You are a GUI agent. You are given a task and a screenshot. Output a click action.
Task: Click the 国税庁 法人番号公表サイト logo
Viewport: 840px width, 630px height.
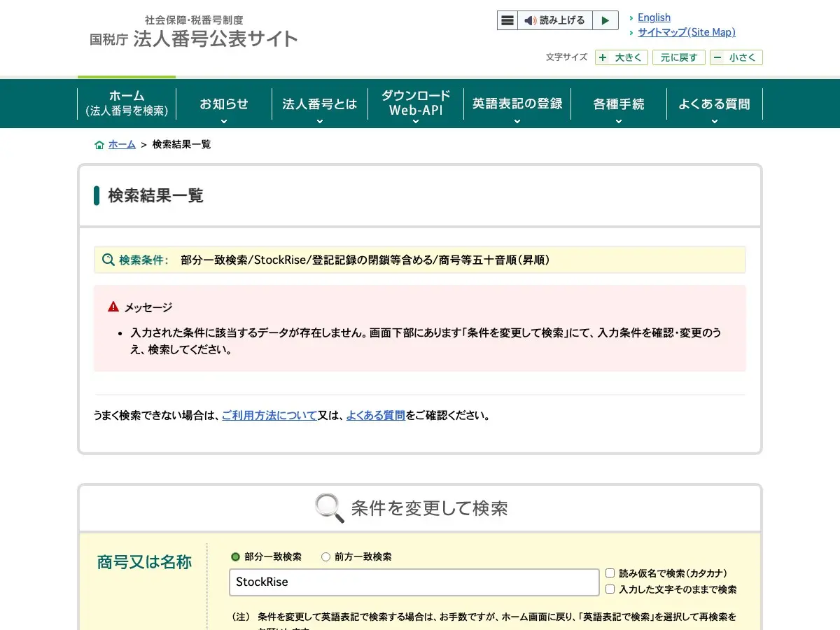[193, 31]
